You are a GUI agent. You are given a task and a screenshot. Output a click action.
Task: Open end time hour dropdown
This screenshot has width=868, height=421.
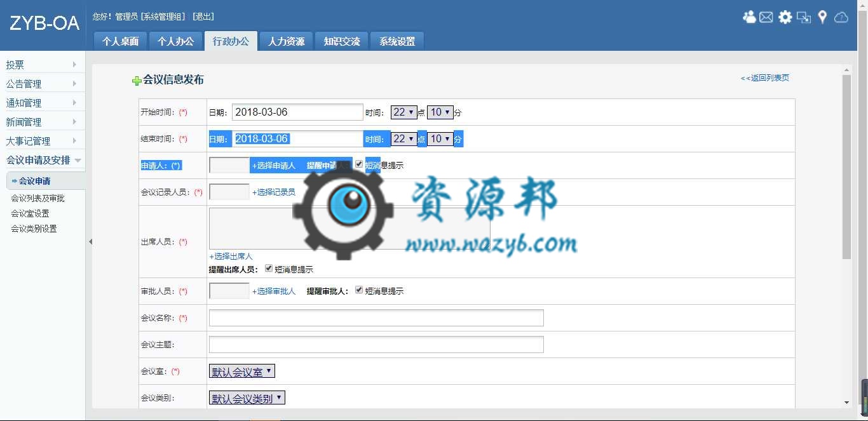tap(403, 139)
